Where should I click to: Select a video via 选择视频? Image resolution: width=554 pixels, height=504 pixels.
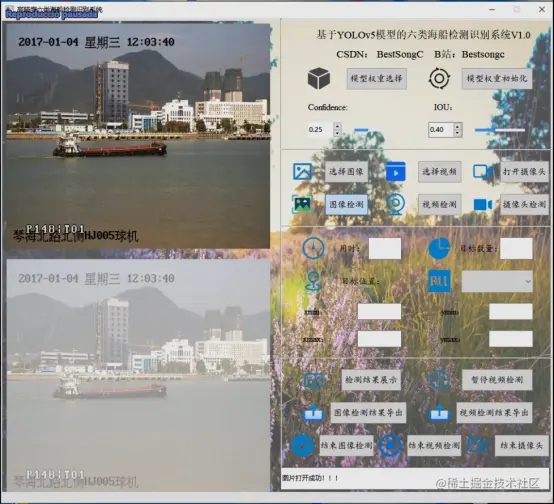[x=440, y=172]
